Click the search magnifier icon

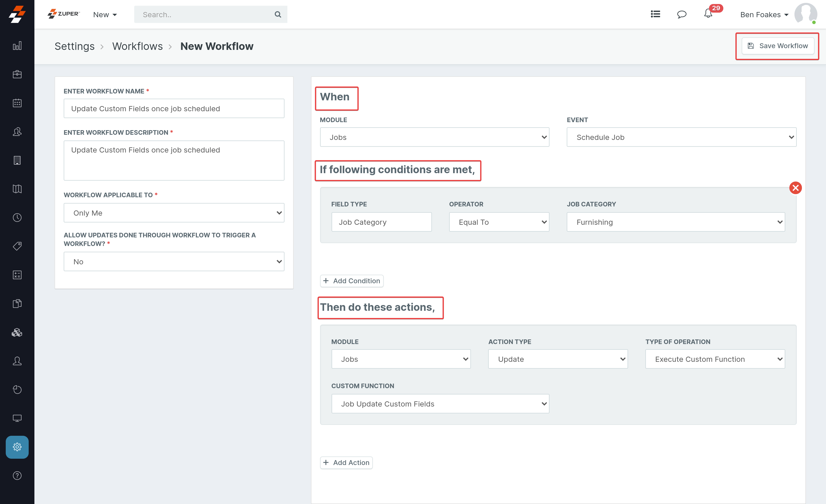pyautogui.click(x=278, y=14)
